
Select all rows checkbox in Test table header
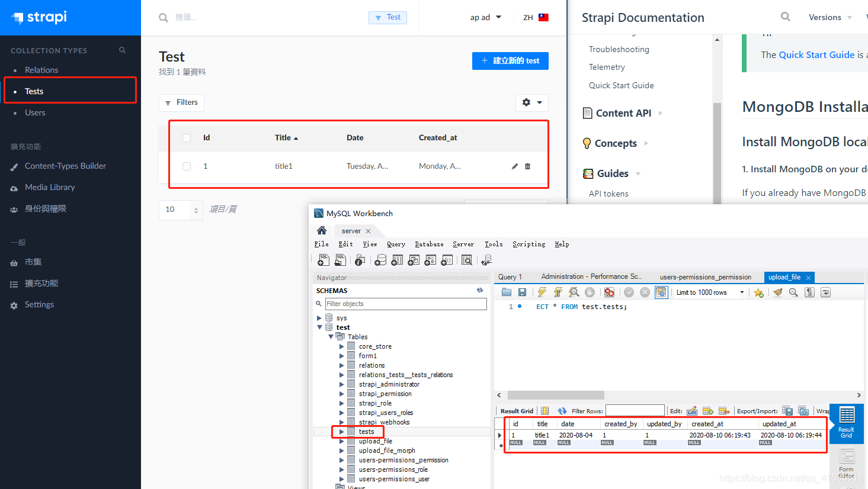click(187, 138)
